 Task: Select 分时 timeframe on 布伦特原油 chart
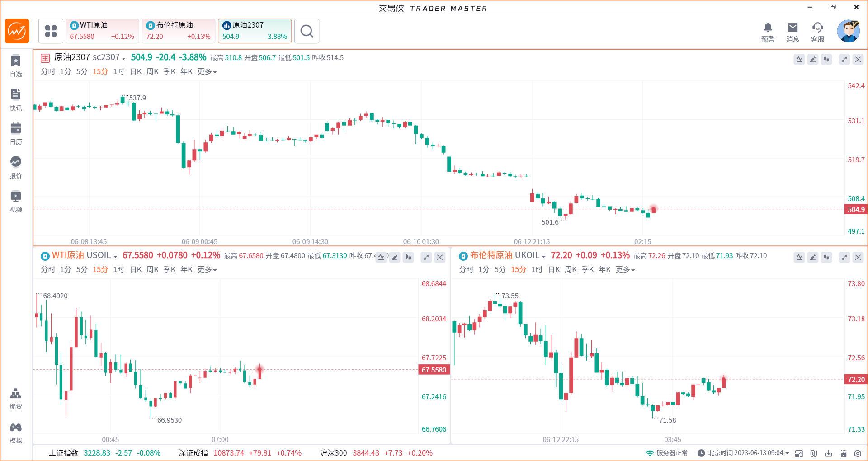coord(466,269)
